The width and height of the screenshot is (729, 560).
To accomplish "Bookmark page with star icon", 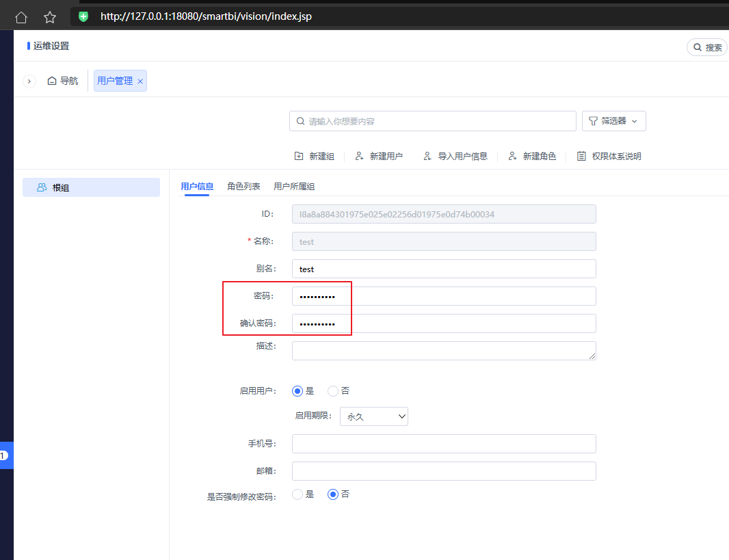I will (50, 17).
